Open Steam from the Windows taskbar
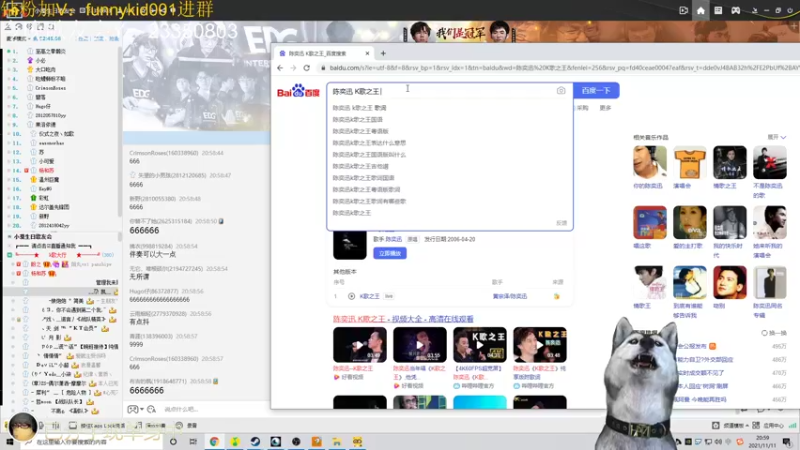The image size is (800, 450). point(255,442)
